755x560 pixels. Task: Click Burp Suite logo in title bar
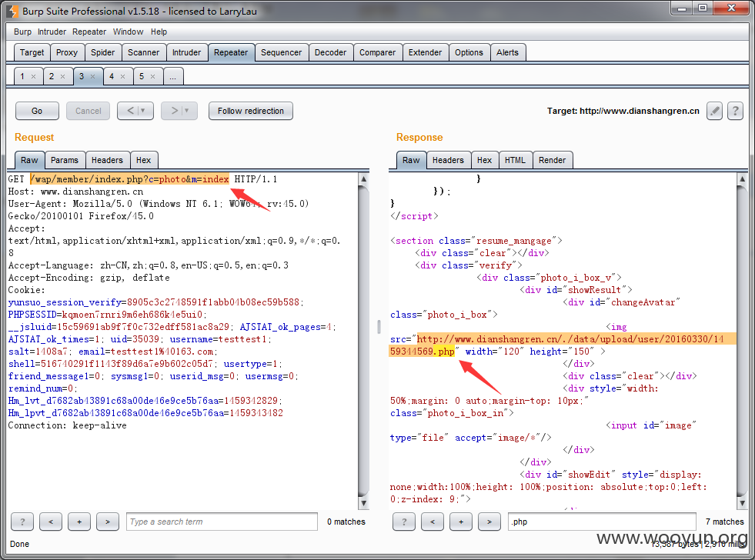click(x=13, y=11)
